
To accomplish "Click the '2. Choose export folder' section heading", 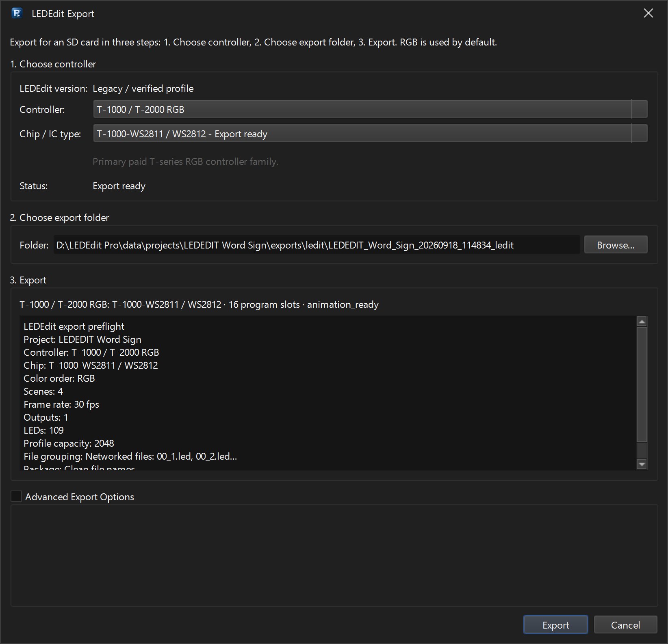I will point(59,218).
